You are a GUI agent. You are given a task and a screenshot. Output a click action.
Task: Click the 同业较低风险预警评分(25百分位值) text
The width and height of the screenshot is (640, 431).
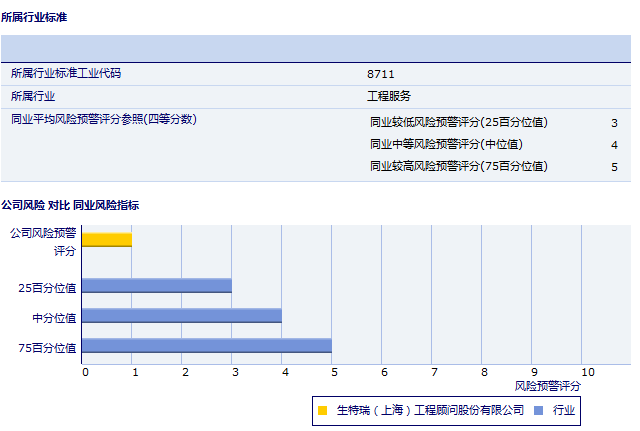459,122
